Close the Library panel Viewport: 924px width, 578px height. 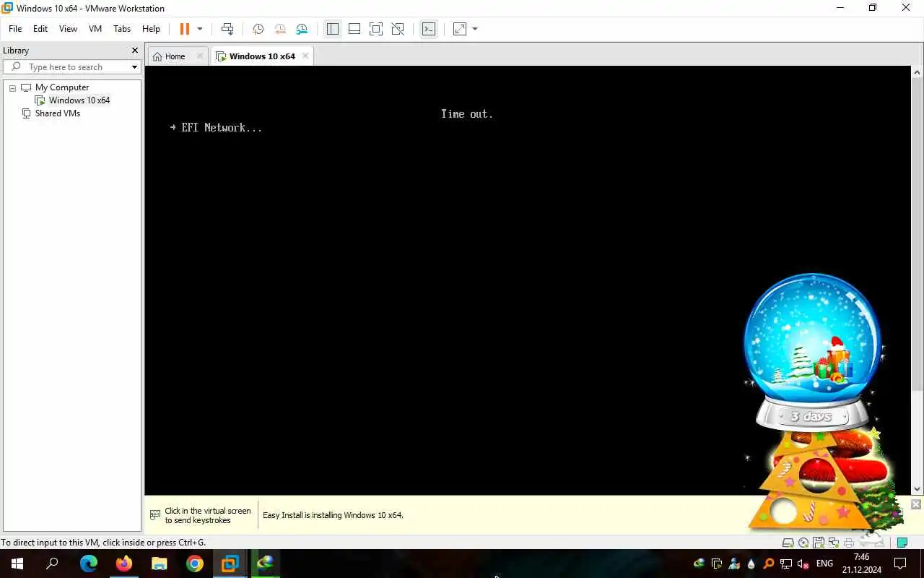click(x=134, y=51)
